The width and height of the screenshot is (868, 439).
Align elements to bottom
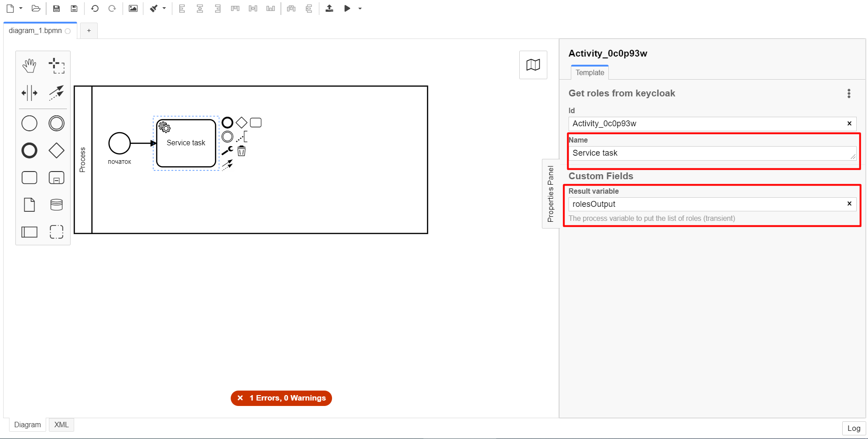pos(270,9)
